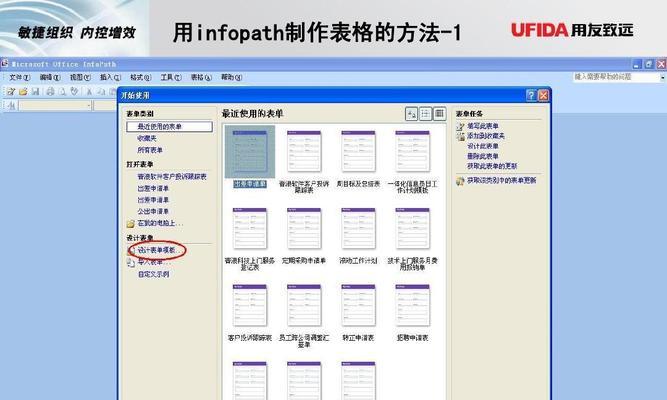This screenshot has height=400, width=667.
Task: Open the 编辑 menu
Action: (x=50, y=77)
